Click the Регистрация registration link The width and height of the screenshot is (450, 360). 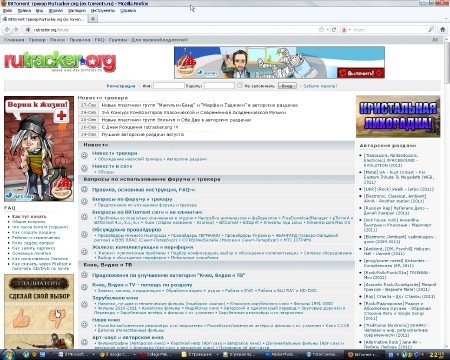(121, 86)
